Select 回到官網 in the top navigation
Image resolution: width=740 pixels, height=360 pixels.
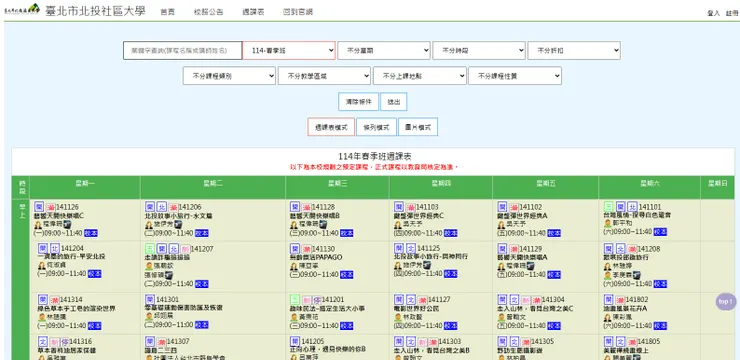point(298,12)
